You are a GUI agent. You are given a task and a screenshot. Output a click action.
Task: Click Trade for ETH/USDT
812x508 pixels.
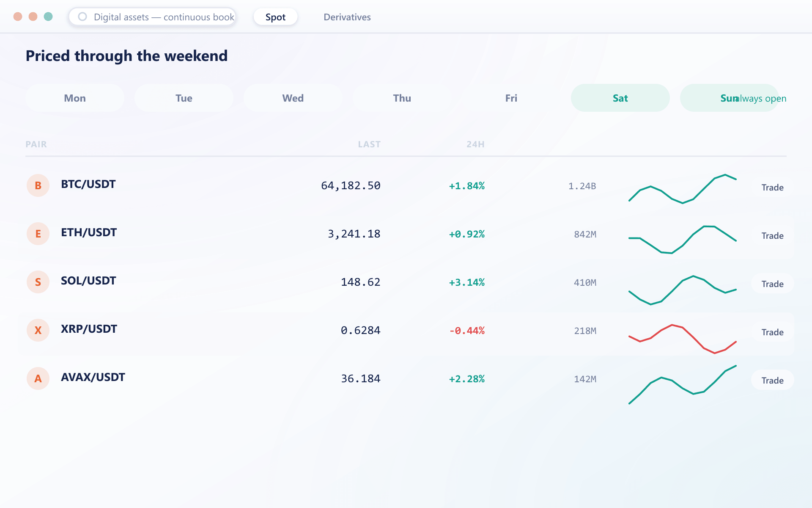(772, 236)
